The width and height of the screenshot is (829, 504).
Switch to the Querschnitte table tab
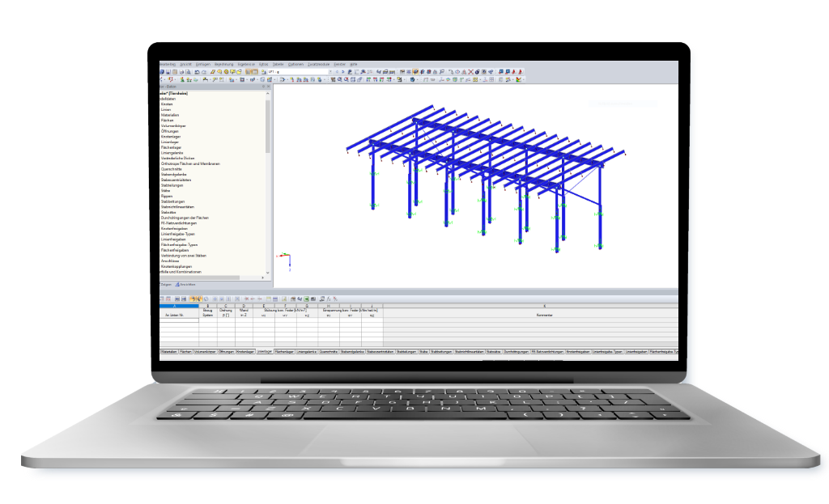point(328,352)
